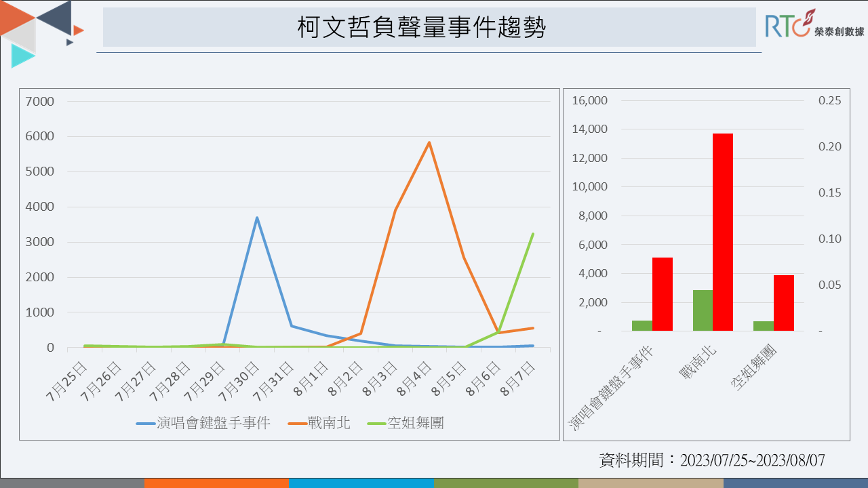868x488 pixels.
Task: Click the red bar for 演唱會鍵盤手事件
Action: point(663,294)
